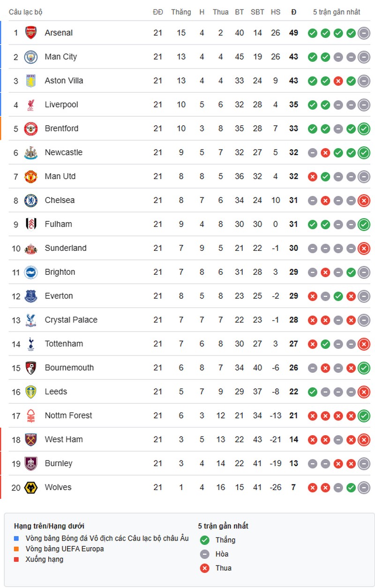Viewport: 375px width, 588px height.
Task: Click the West Ham crest icon
Action: 30,439
